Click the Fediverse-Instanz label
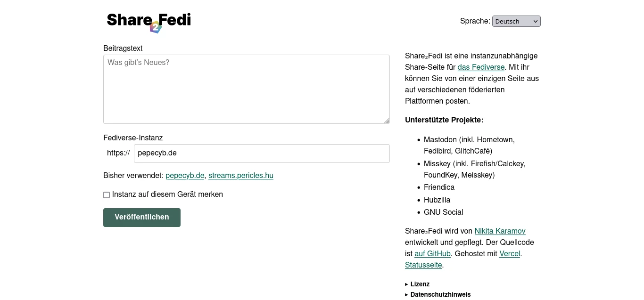644x300 pixels. (x=133, y=138)
